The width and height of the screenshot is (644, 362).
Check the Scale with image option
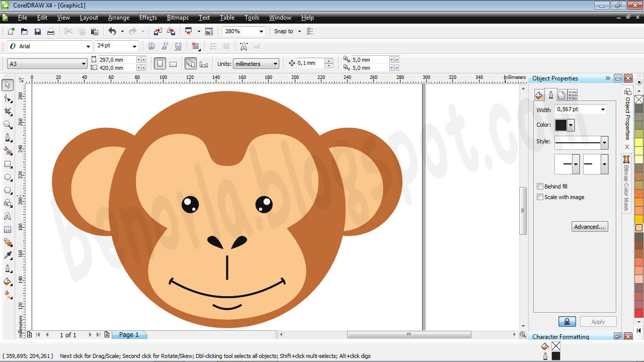click(539, 196)
